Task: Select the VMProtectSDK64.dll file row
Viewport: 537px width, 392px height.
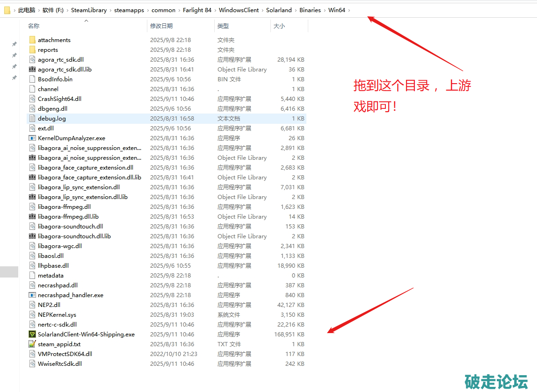Action: [x=65, y=354]
